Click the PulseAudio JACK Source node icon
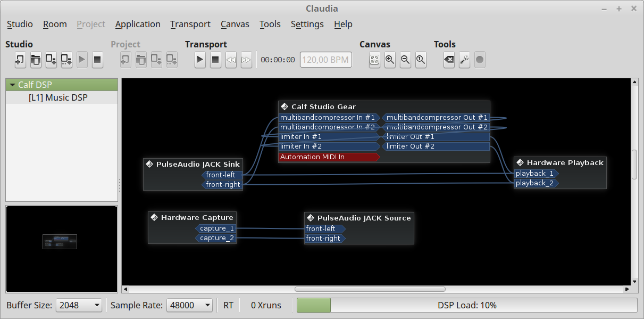The height and width of the screenshot is (319, 644). [x=311, y=218]
